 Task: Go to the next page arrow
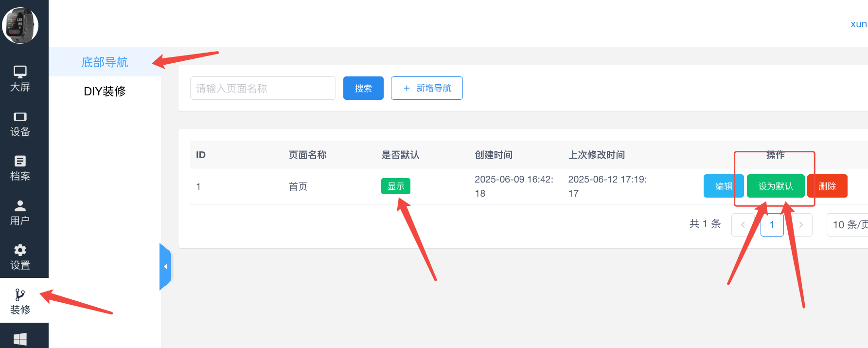click(x=801, y=225)
